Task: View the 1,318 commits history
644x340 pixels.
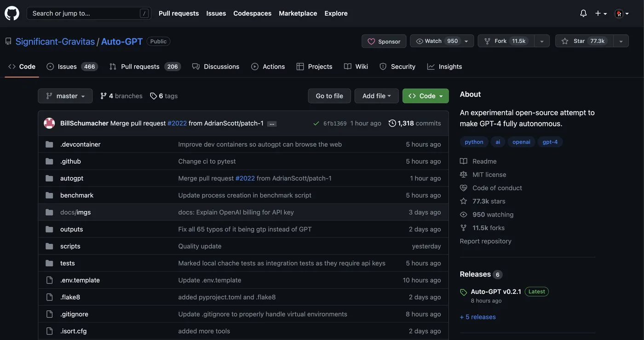Action: coord(414,123)
